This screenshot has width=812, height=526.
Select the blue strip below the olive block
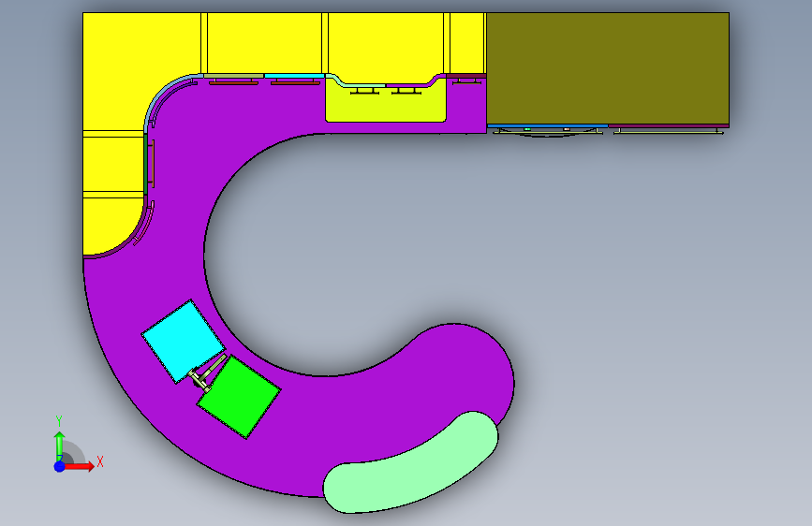click(547, 125)
